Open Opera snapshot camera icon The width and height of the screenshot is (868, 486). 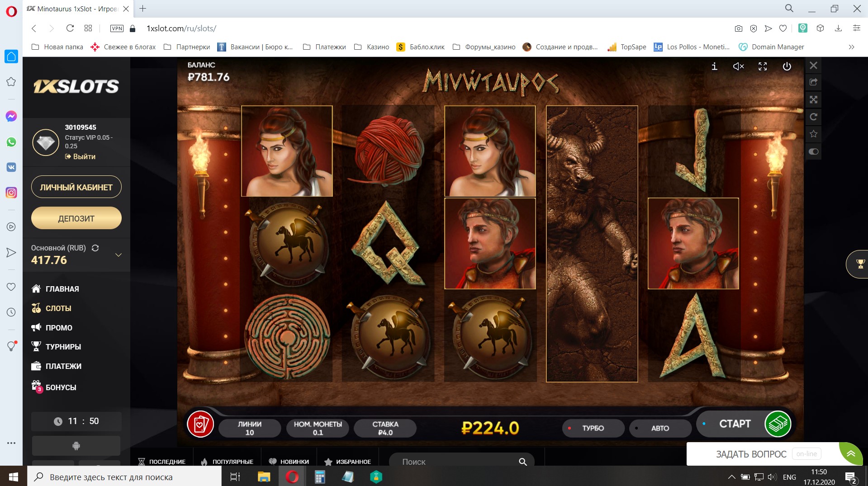pos(739,28)
